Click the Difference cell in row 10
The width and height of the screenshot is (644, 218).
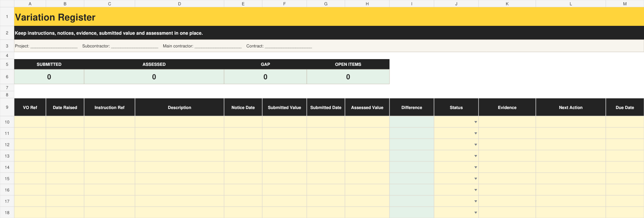[412, 122]
